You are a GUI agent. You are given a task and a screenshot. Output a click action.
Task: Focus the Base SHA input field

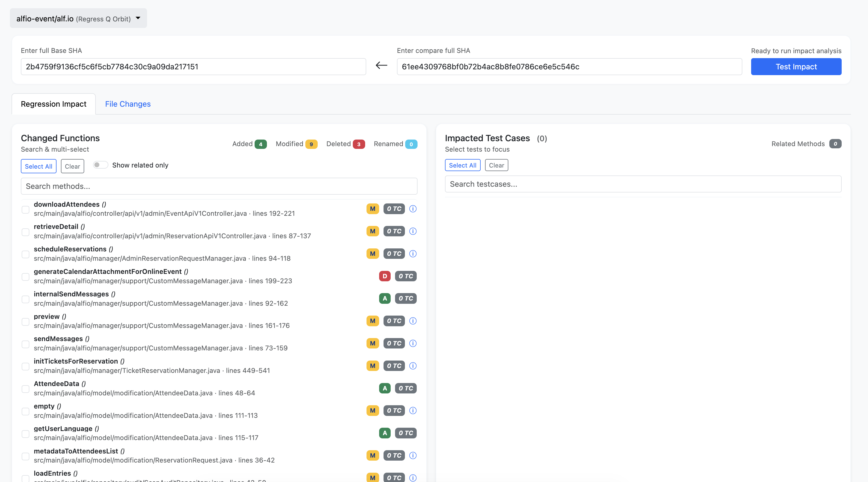[x=193, y=67]
